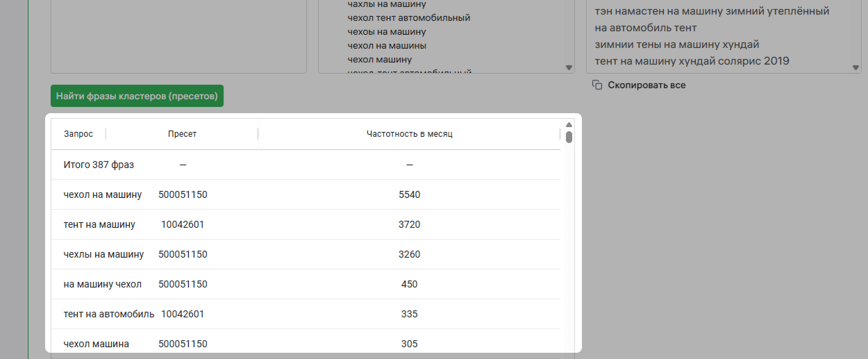Sort by the Пресет column header
This screenshot has height=359, width=868.
click(x=182, y=134)
